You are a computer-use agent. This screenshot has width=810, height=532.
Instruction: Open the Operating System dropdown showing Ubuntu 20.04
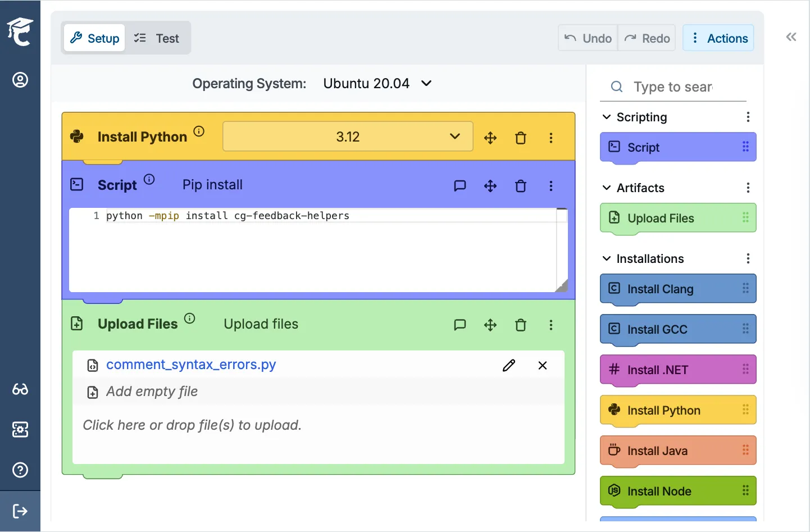tap(377, 83)
